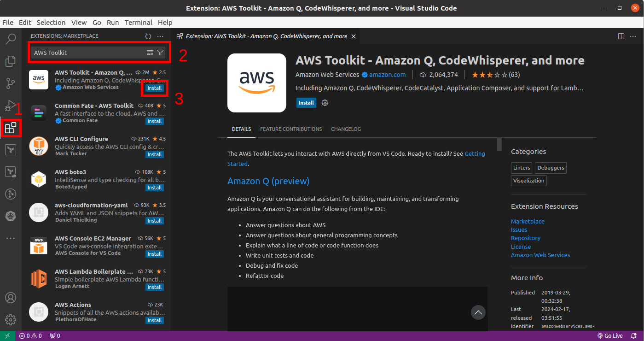
Task: Expand additional views ellipsis in activity bar
Action: click(11, 238)
